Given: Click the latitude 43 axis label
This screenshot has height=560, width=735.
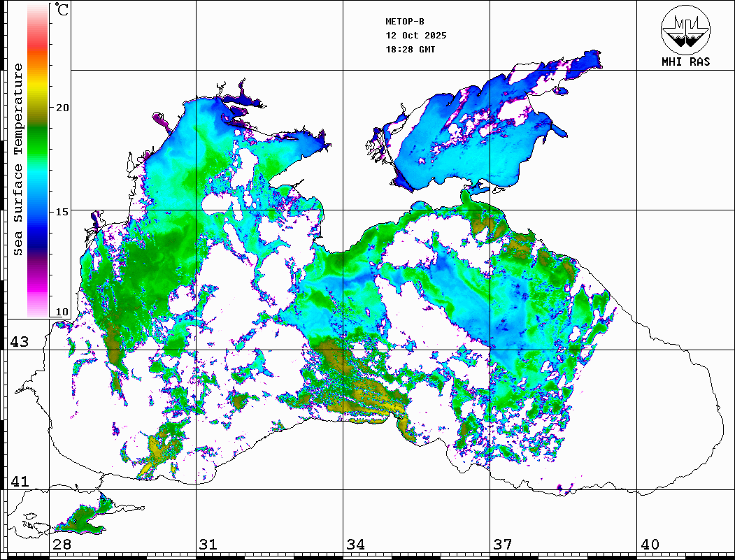Looking at the screenshot, I should 20,342.
